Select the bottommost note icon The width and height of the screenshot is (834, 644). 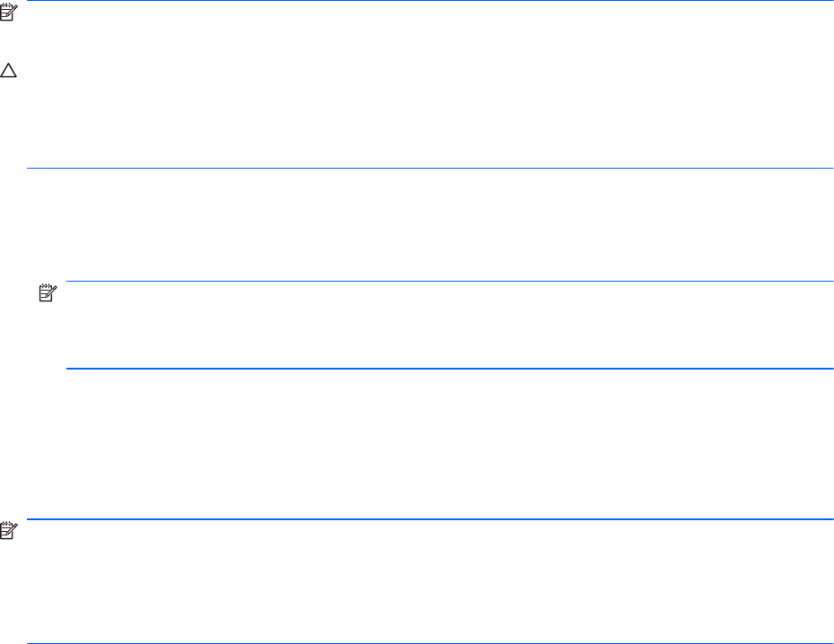8,530
